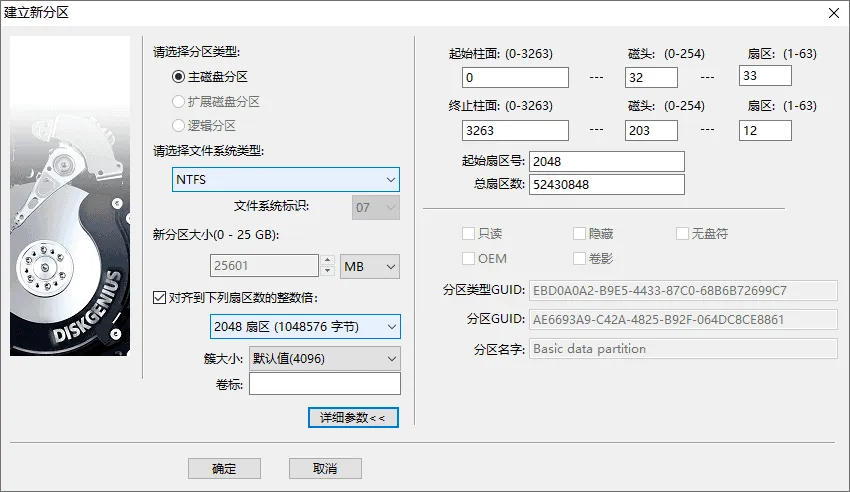Toggle the 卷影 checkbox

[579, 258]
